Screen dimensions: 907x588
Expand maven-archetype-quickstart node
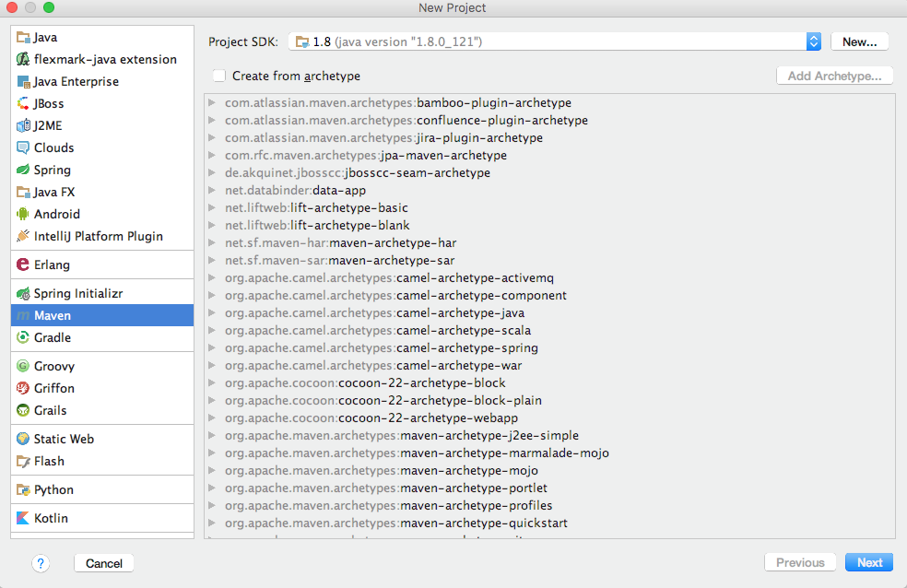212,523
